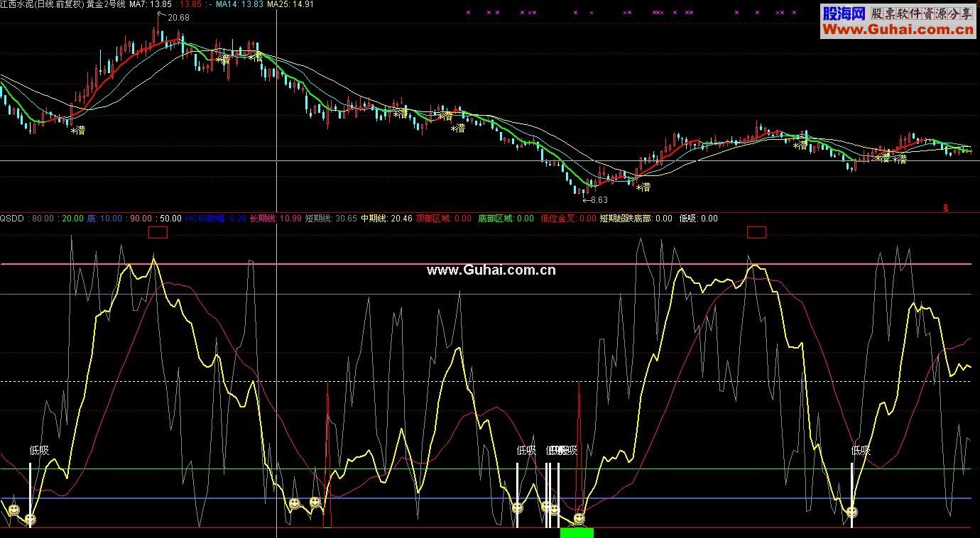Click the 顶部区域: 0.00 label
The height and width of the screenshot is (538, 980).
pos(444,219)
